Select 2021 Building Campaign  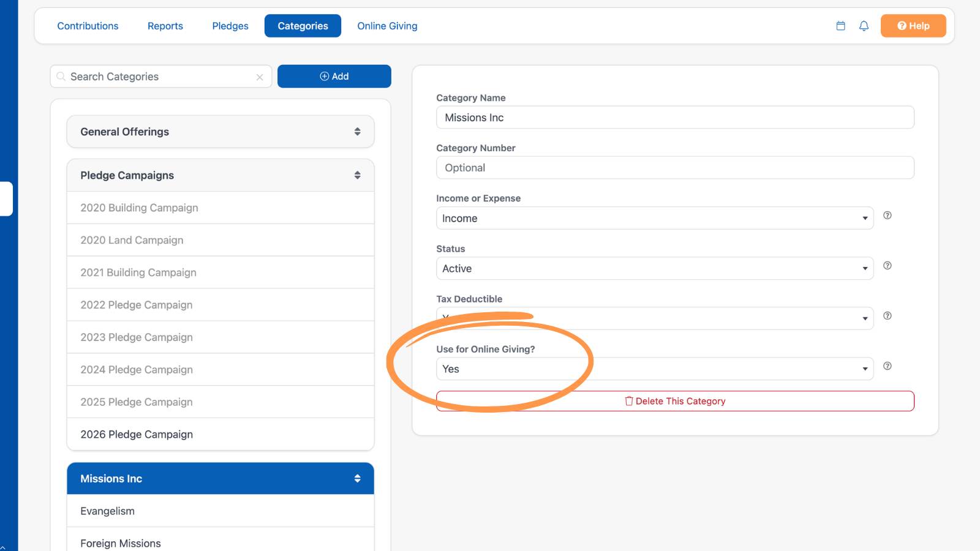pos(221,272)
